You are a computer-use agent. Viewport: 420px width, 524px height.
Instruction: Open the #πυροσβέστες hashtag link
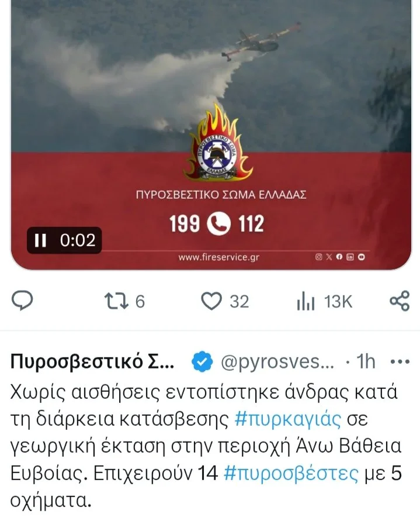coord(291,474)
